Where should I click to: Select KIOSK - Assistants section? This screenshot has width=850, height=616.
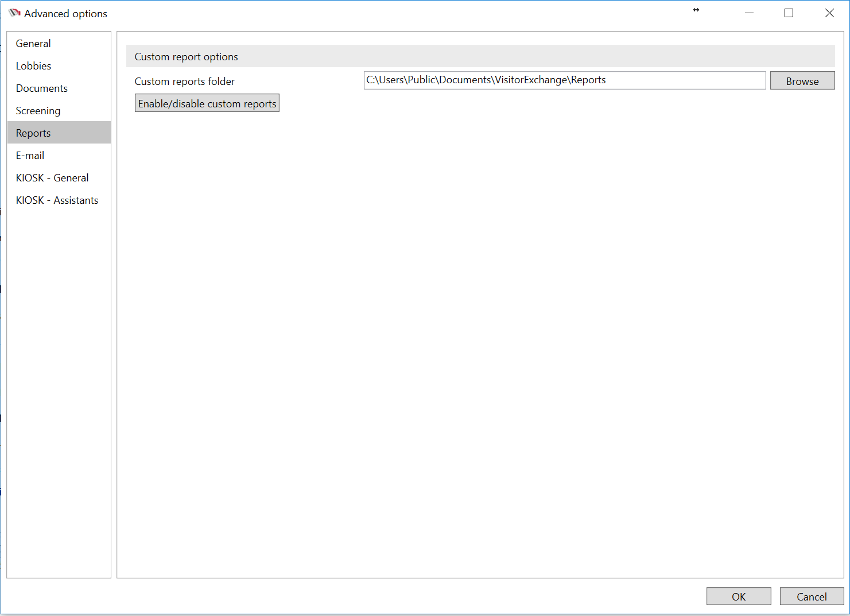click(59, 200)
